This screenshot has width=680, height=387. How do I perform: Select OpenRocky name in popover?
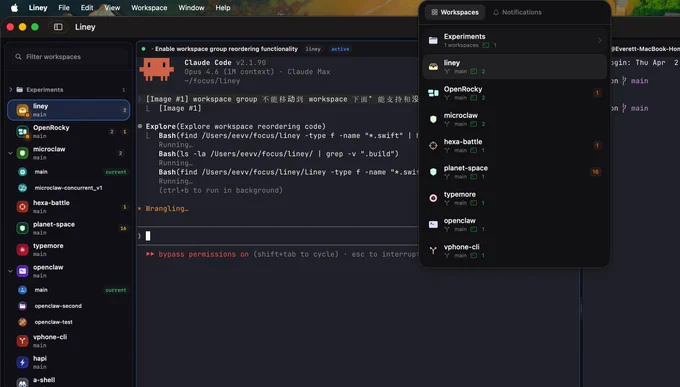pyautogui.click(x=463, y=89)
